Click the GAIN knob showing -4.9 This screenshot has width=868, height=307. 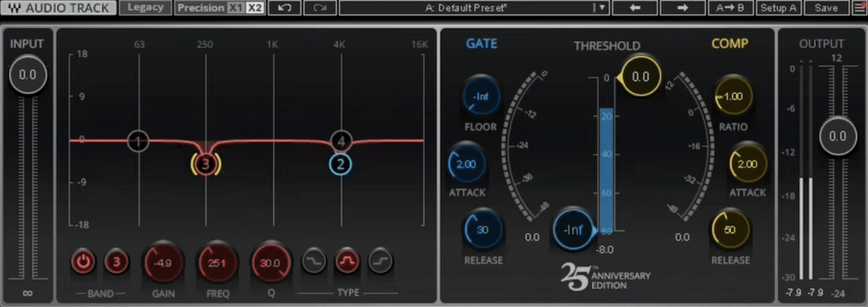point(162,263)
